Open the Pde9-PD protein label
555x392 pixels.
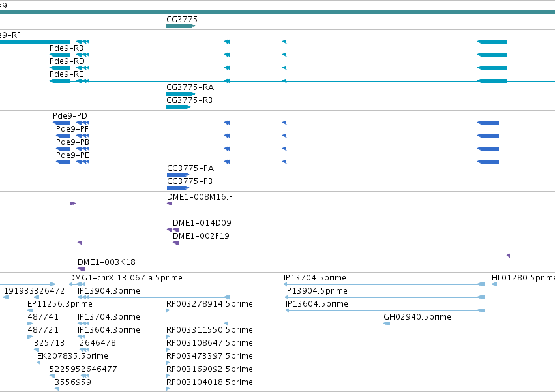[70, 116]
